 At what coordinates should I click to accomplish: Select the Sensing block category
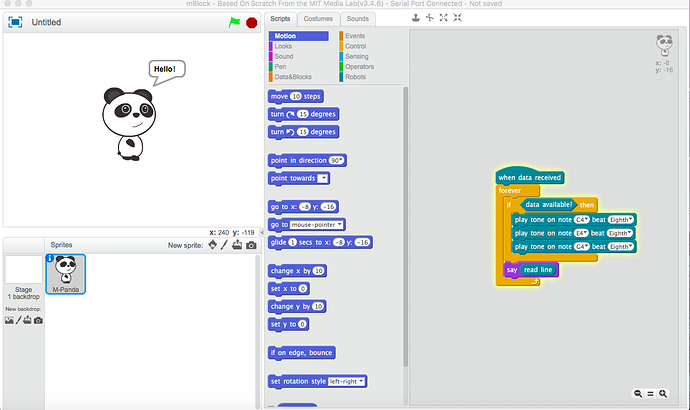click(357, 56)
